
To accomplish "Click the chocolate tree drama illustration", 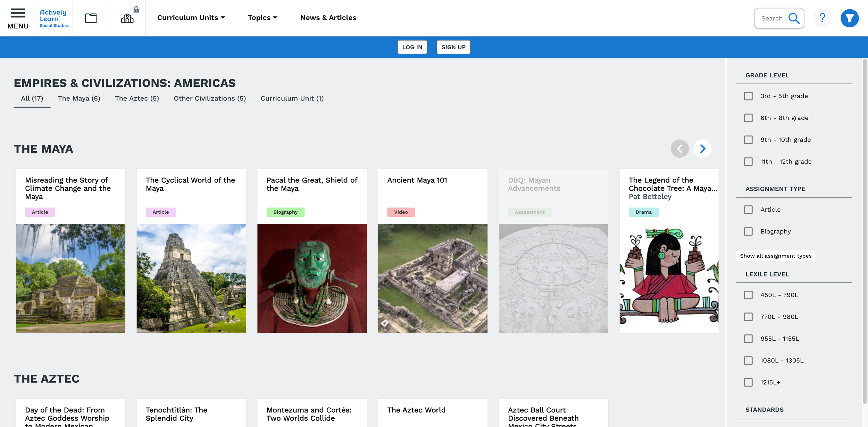I will point(669,278).
